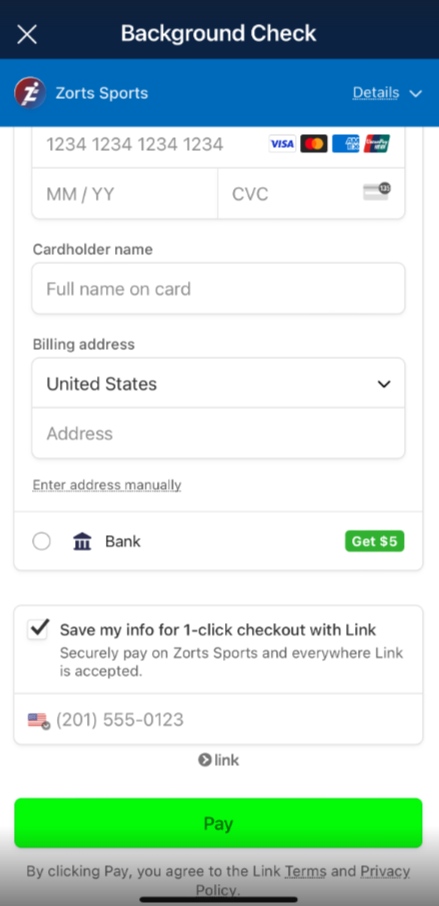Uncheck Save my info for 1-click checkout

38,629
